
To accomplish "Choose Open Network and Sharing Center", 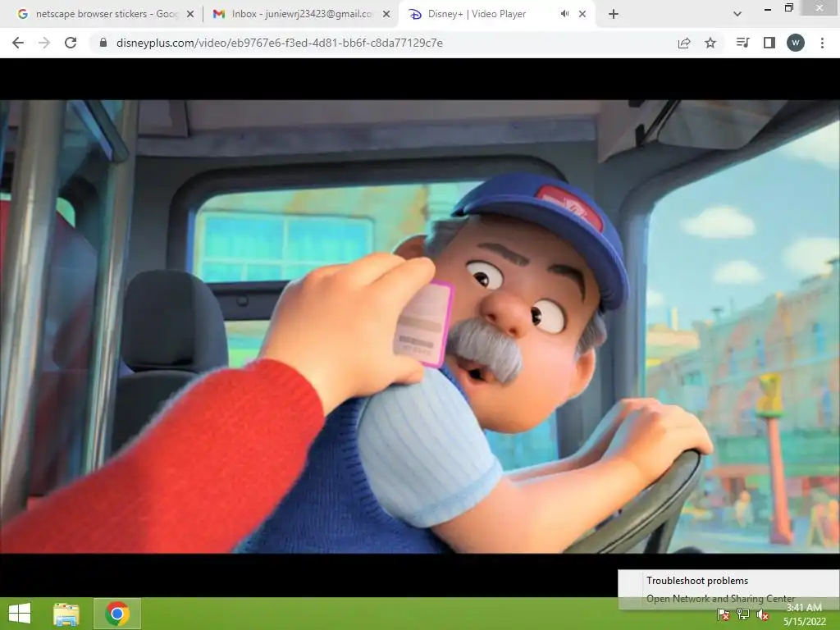I will pos(720,598).
